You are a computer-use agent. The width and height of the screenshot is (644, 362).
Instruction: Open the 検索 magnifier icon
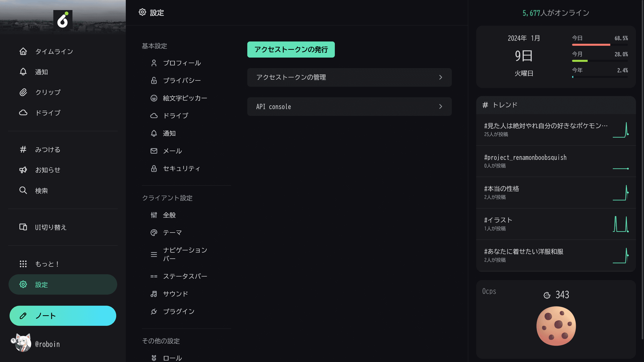pos(23,190)
